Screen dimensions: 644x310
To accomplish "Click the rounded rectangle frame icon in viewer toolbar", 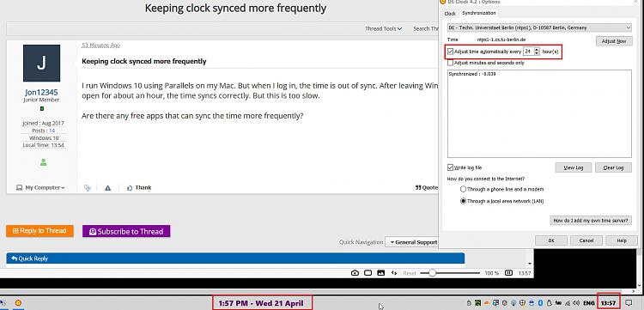I will 368,272.
